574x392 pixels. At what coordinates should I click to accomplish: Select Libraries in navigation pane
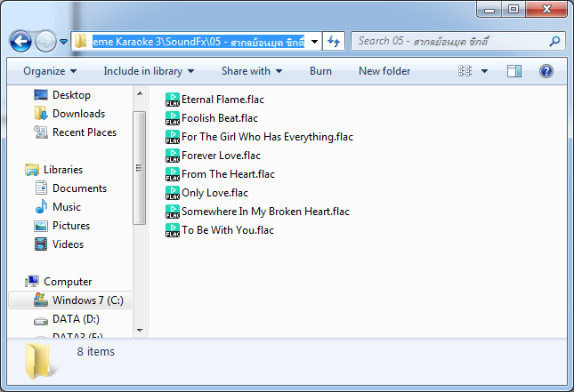[63, 170]
